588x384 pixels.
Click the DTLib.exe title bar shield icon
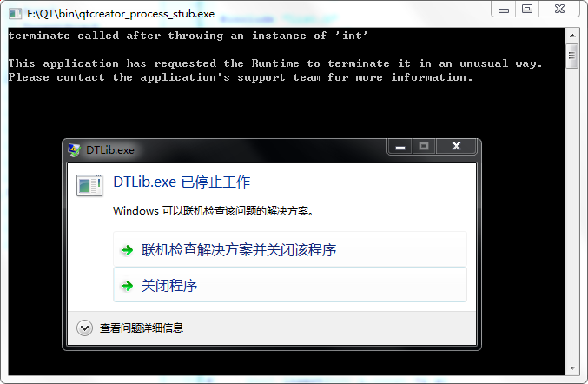(x=74, y=150)
